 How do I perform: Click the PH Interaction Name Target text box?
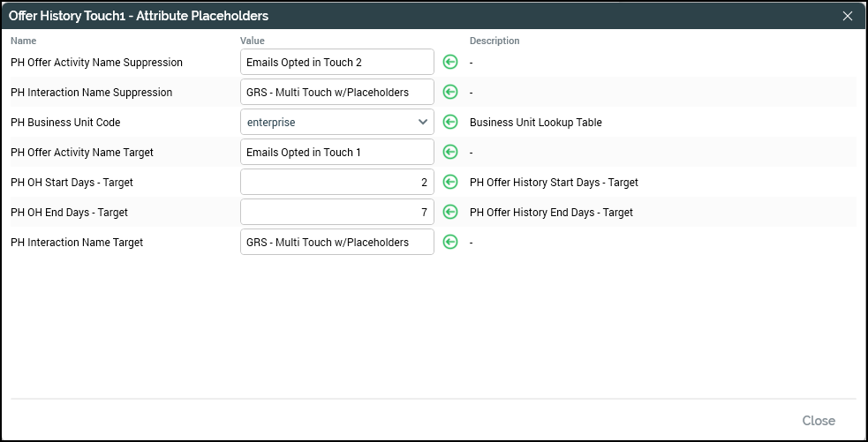pos(336,243)
